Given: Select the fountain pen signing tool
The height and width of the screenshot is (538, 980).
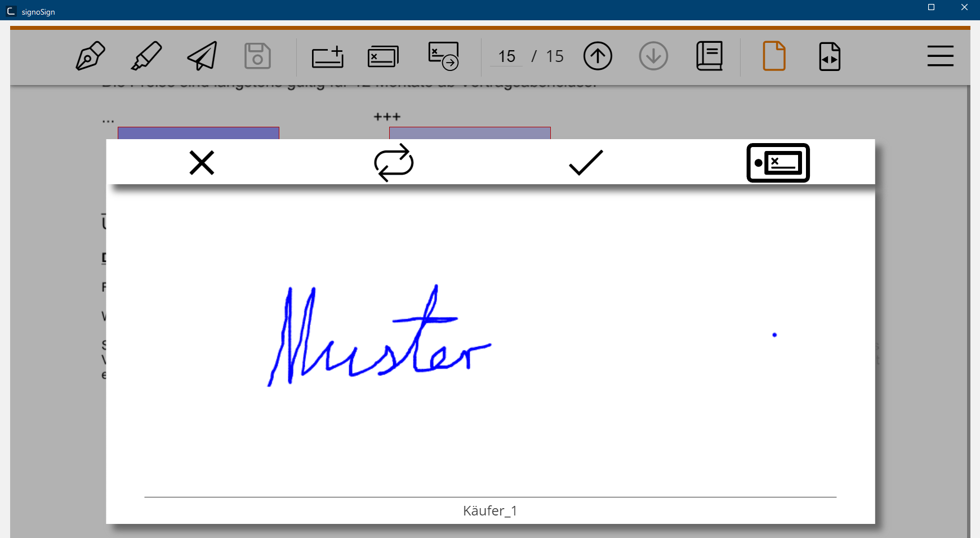Looking at the screenshot, I should pos(90,56).
